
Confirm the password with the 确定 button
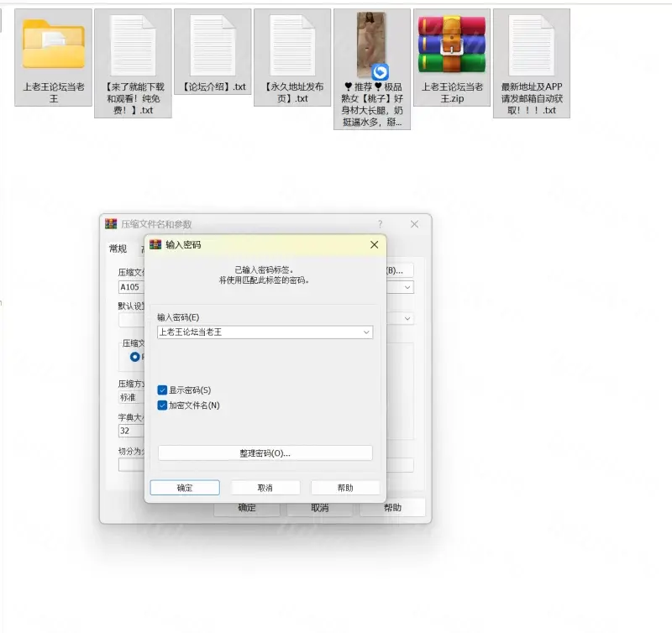pyautogui.click(x=185, y=488)
